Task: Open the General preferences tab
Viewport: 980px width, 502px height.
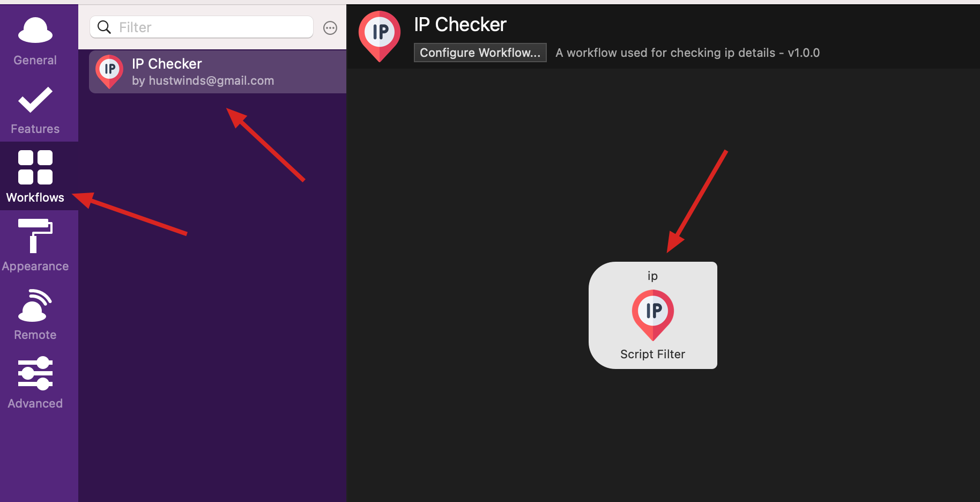Action: [x=35, y=41]
